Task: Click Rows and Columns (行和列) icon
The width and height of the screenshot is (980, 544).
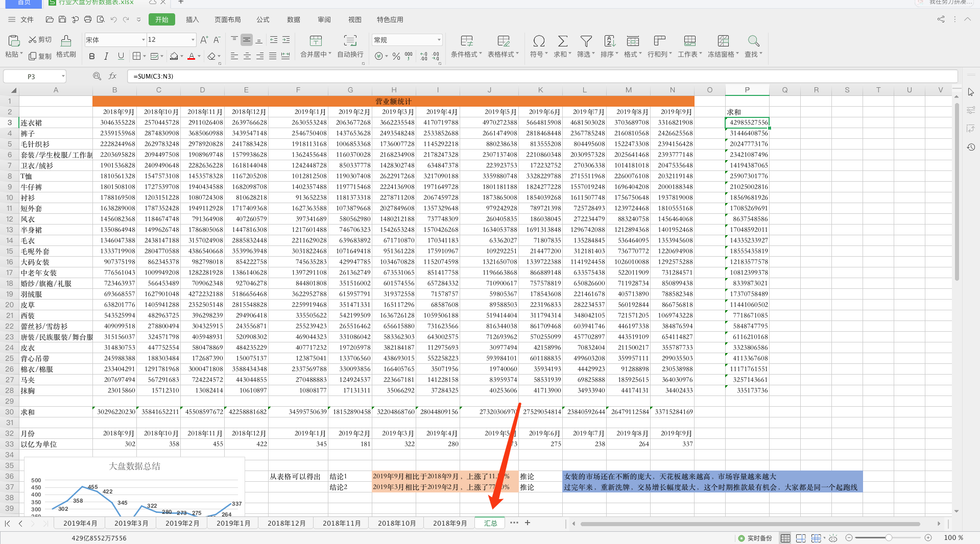Action: tap(660, 41)
